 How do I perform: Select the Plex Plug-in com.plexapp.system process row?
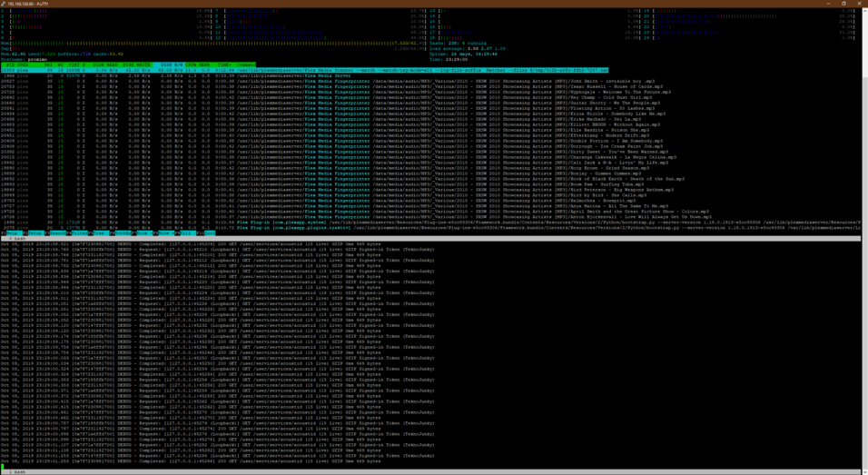tap(430, 223)
